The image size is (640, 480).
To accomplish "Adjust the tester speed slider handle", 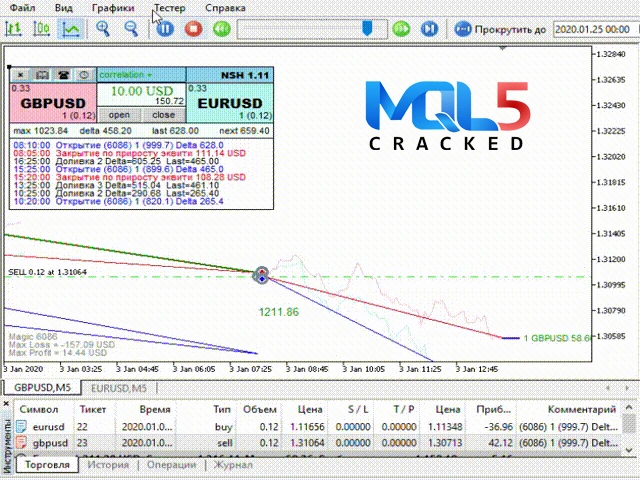I will [367, 28].
